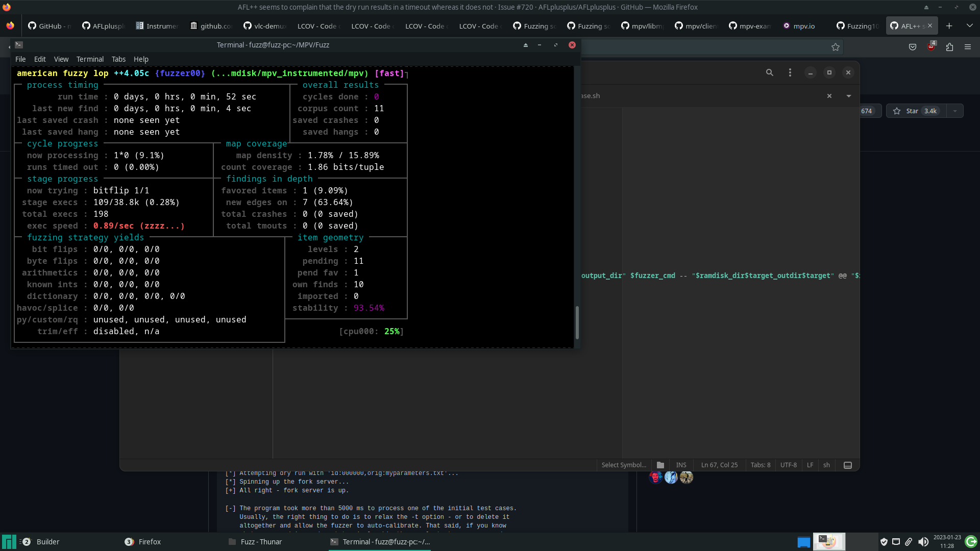Open the uBlock Origin extension icon
Viewport: 980px width, 551px height.
[931, 47]
